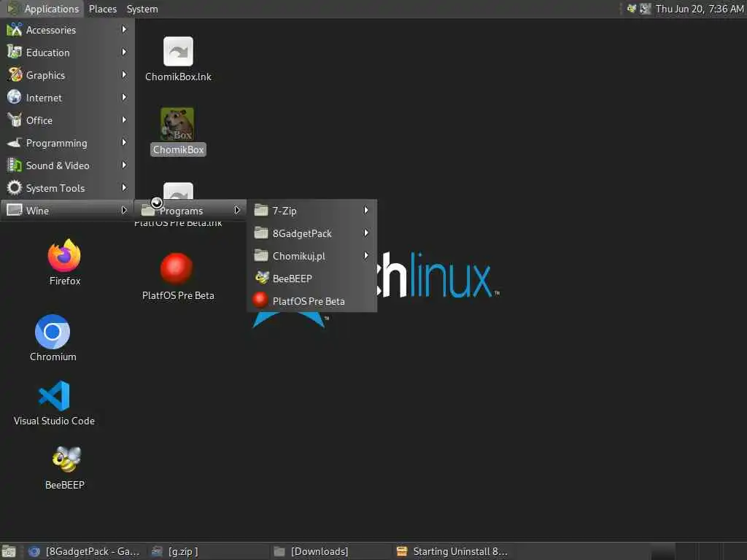Click the 8GadgetPack folder icon
Image resolution: width=747 pixels, height=560 pixels.
(x=261, y=233)
